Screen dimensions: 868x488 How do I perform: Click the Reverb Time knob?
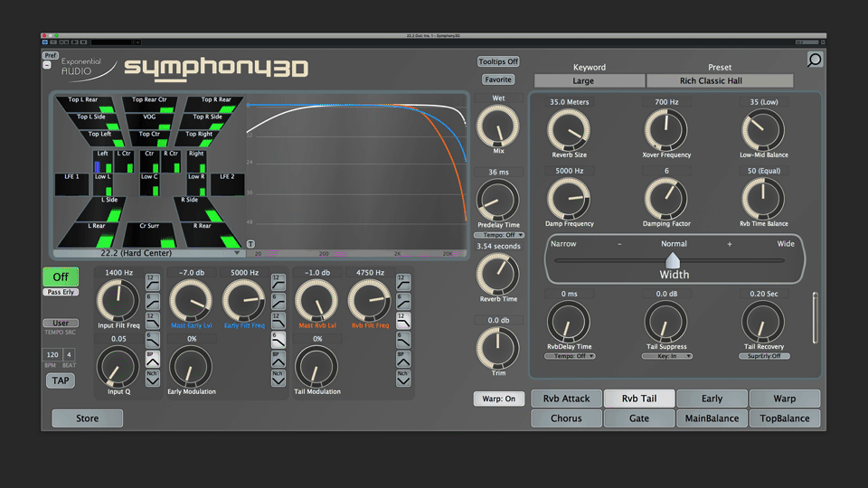(497, 274)
